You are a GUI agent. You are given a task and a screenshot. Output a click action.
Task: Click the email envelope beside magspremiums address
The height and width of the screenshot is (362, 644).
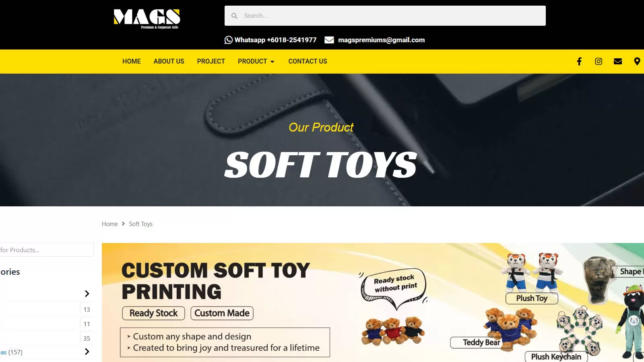pyautogui.click(x=329, y=40)
